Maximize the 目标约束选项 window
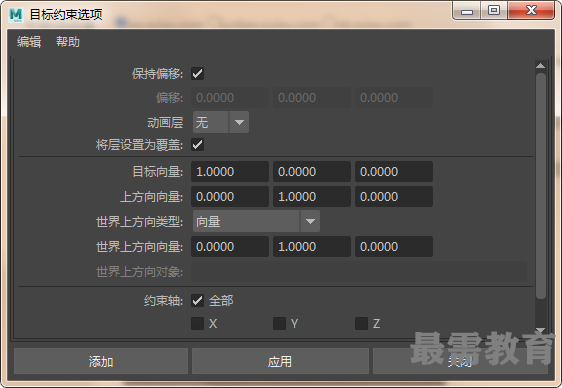The height and width of the screenshot is (388, 562). click(494, 11)
